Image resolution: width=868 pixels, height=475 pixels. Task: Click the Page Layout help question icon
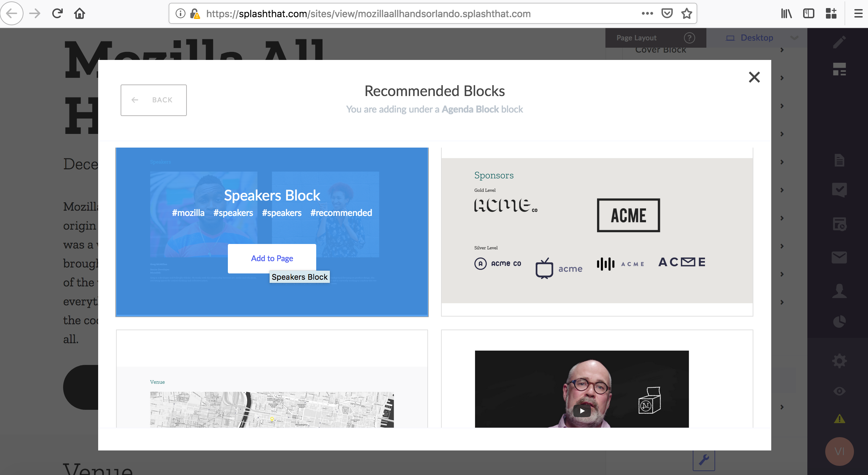pyautogui.click(x=690, y=38)
